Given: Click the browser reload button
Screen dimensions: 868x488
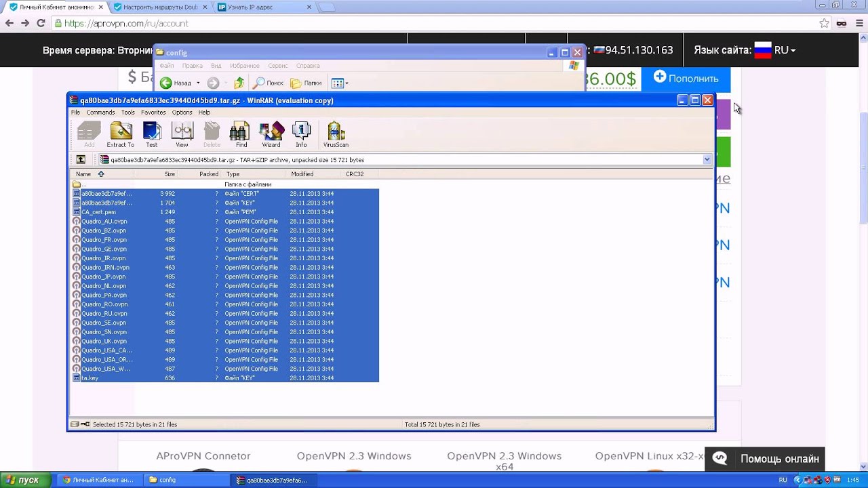Looking at the screenshot, I should pyautogui.click(x=41, y=23).
